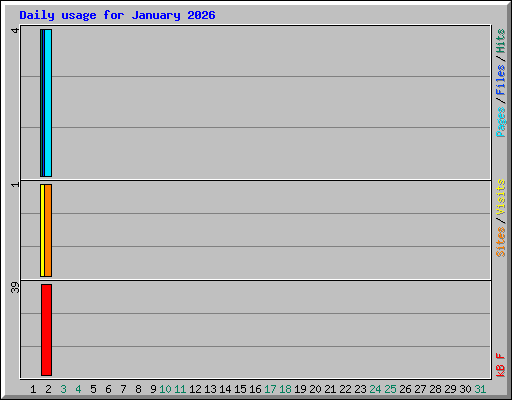Image resolution: width=512 pixels, height=400 pixels.
Task: Click the 'Daily usage for January 2026' title
Action: pos(117,16)
